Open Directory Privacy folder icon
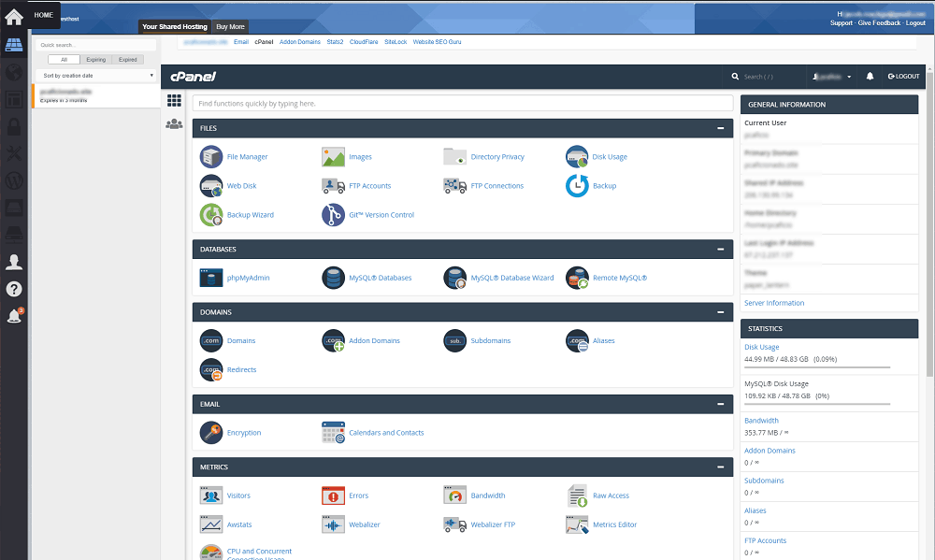935x560 pixels. tap(455, 157)
